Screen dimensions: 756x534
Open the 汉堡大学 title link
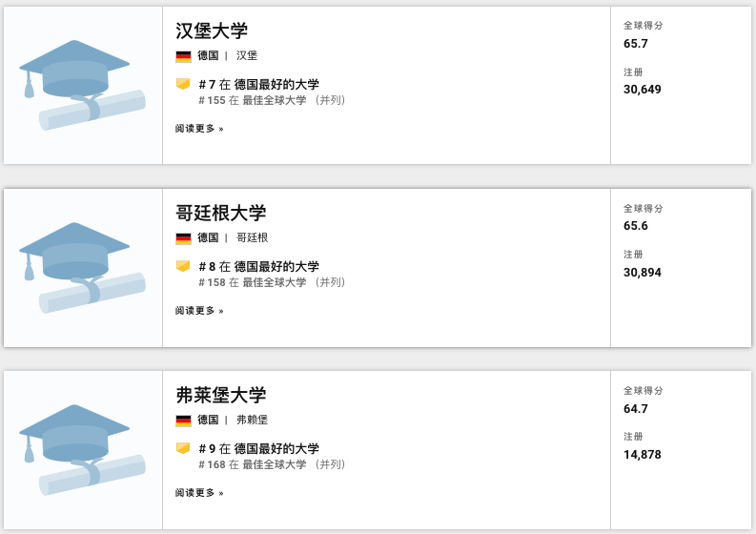tap(212, 31)
